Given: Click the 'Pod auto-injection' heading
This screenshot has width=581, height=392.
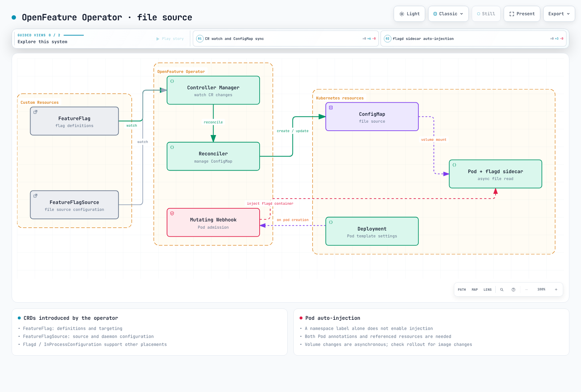Looking at the screenshot, I should [x=333, y=318].
